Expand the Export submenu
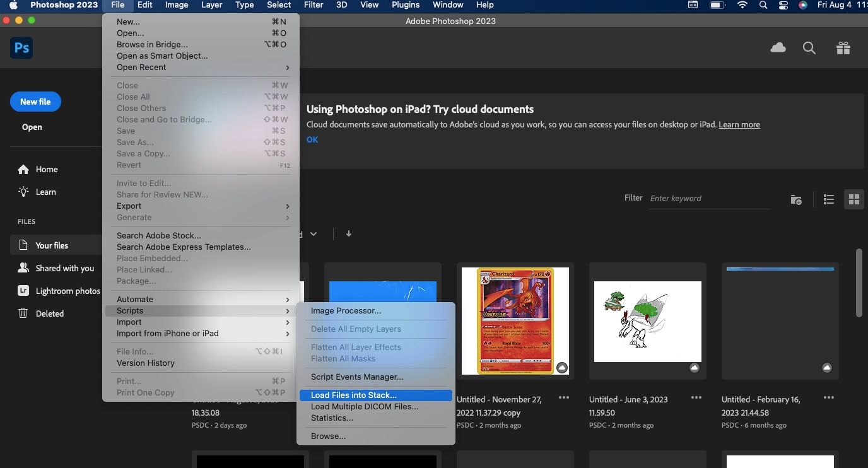This screenshot has width=868, height=468. pos(201,206)
